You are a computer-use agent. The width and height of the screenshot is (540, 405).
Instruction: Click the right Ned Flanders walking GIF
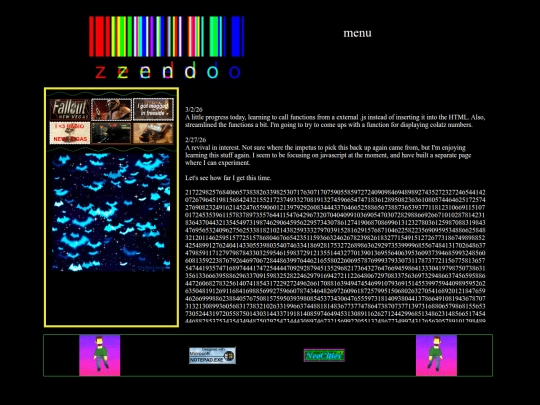coord(436,355)
